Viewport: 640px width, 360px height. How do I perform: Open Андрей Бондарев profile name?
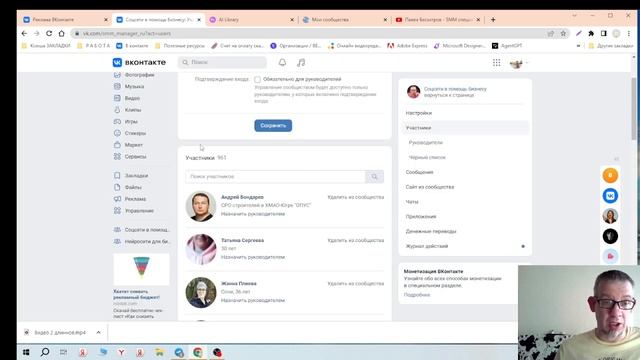point(242,197)
